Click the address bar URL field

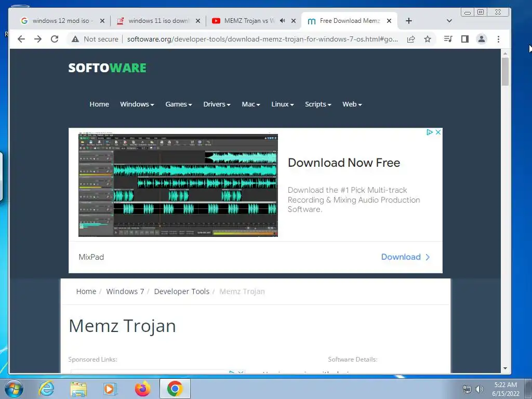point(262,39)
